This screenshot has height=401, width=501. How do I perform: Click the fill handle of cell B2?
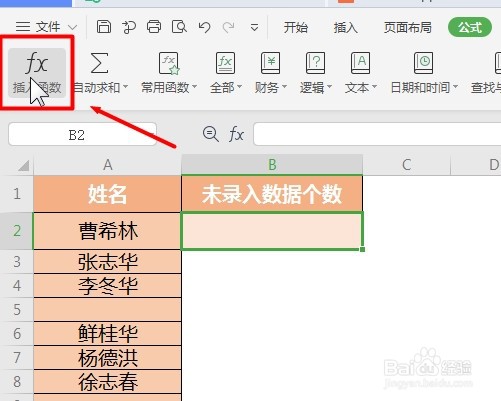pos(362,249)
